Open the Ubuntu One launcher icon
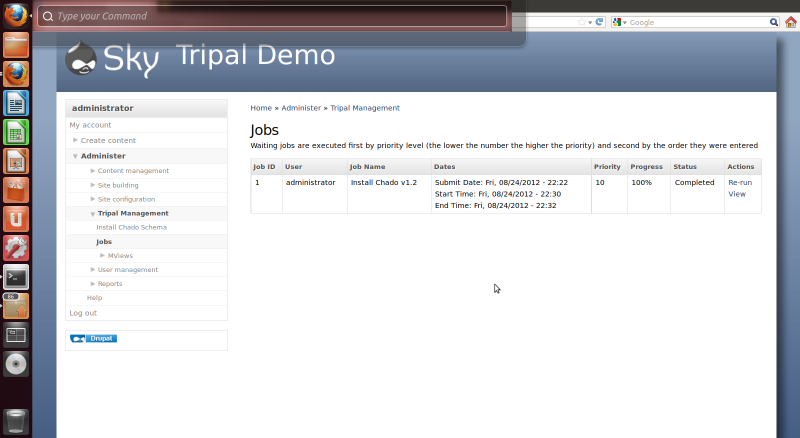Image resolution: width=800 pixels, height=438 pixels. (16, 220)
